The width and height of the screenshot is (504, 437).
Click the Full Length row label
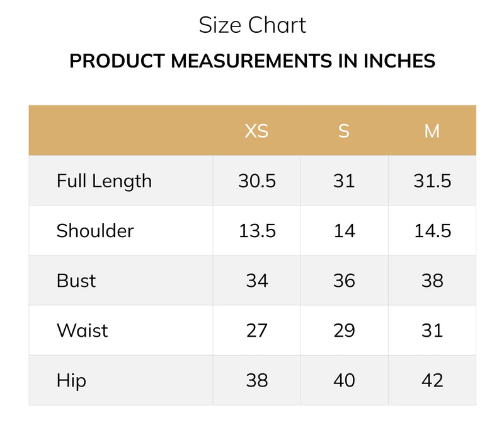click(104, 181)
